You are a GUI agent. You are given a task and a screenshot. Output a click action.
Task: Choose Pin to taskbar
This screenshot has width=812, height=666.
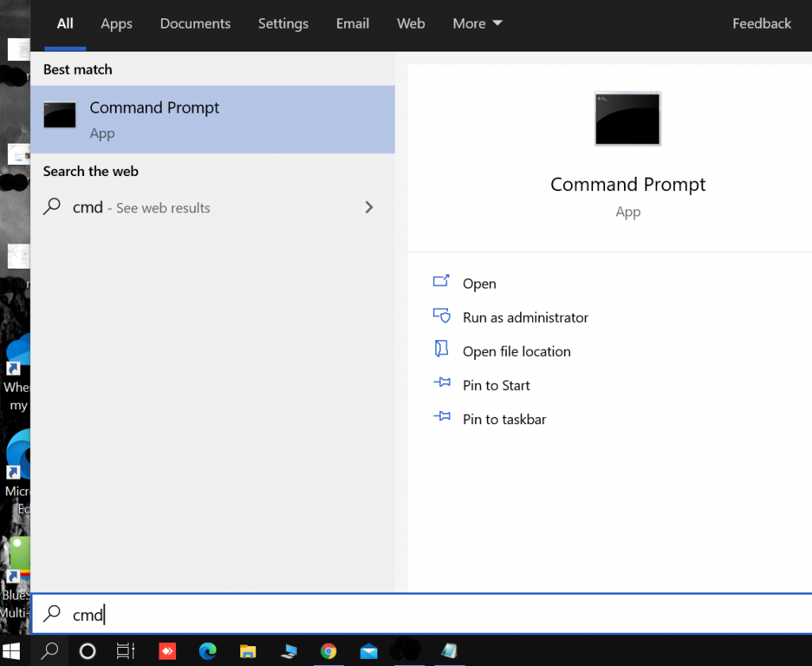[x=504, y=419]
